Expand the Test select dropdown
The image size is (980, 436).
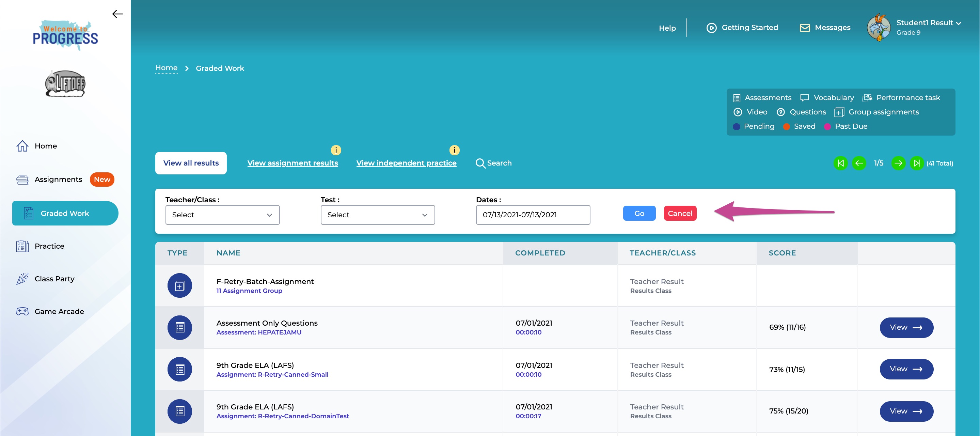click(x=378, y=215)
